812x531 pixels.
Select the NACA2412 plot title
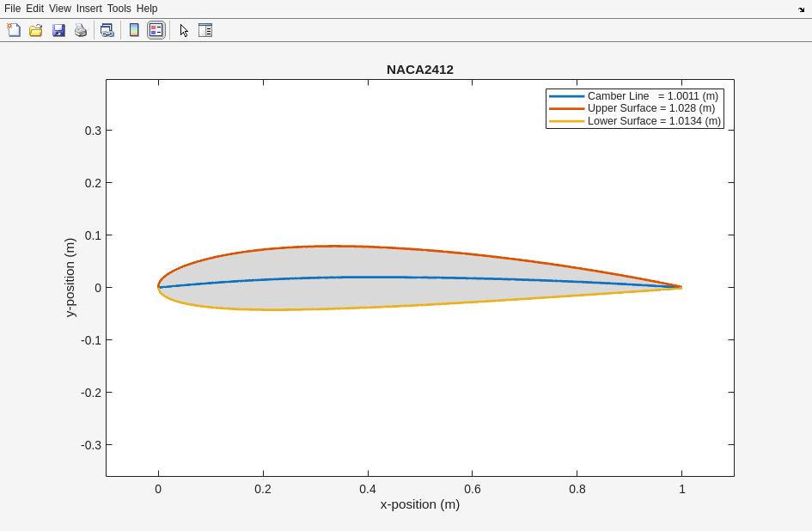(x=419, y=70)
